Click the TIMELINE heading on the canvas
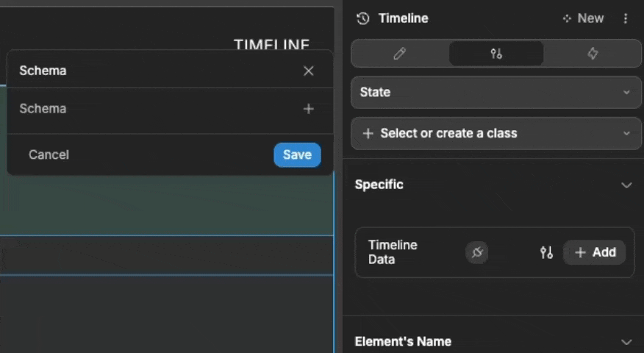Screen dimensions: 644x353 pyautogui.click(x=271, y=44)
